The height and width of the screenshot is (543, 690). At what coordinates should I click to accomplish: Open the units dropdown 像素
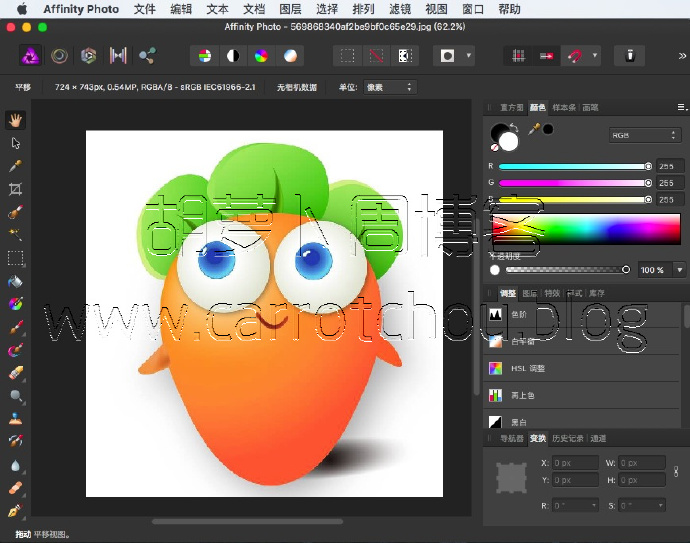[390, 87]
